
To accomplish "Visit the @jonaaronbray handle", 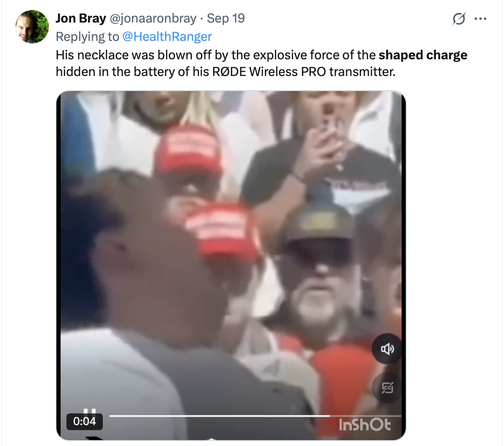I will click(153, 18).
